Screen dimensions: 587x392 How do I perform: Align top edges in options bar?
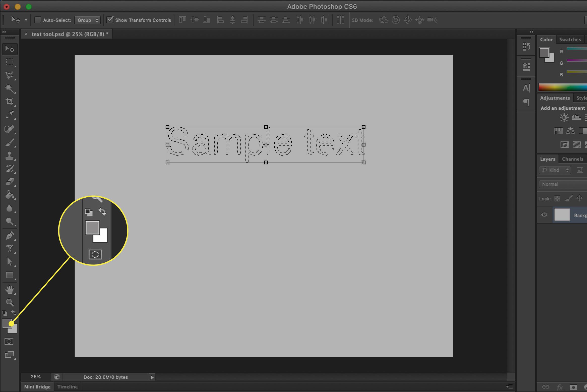click(x=182, y=20)
